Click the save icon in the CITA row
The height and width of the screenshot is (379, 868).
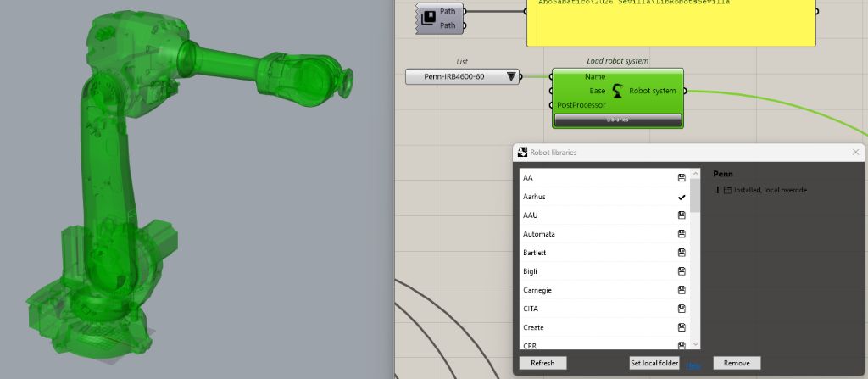(x=682, y=309)
